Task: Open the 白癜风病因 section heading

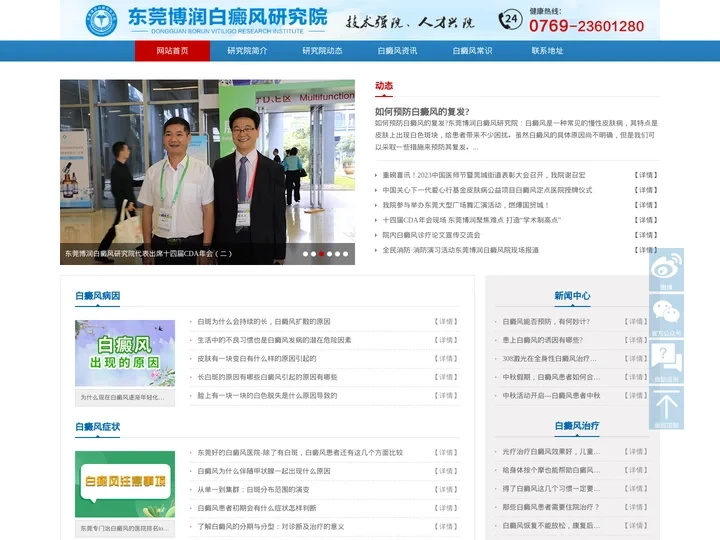Action: [x=98, y=296]
